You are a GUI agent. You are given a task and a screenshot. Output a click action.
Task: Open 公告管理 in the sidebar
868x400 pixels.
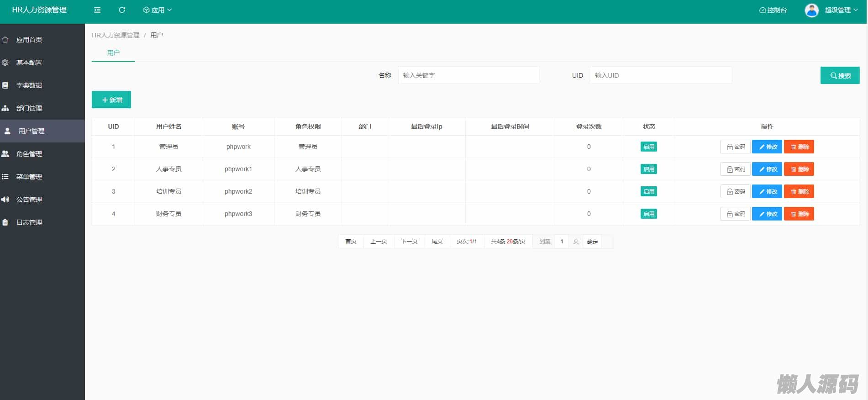(29, 200)
